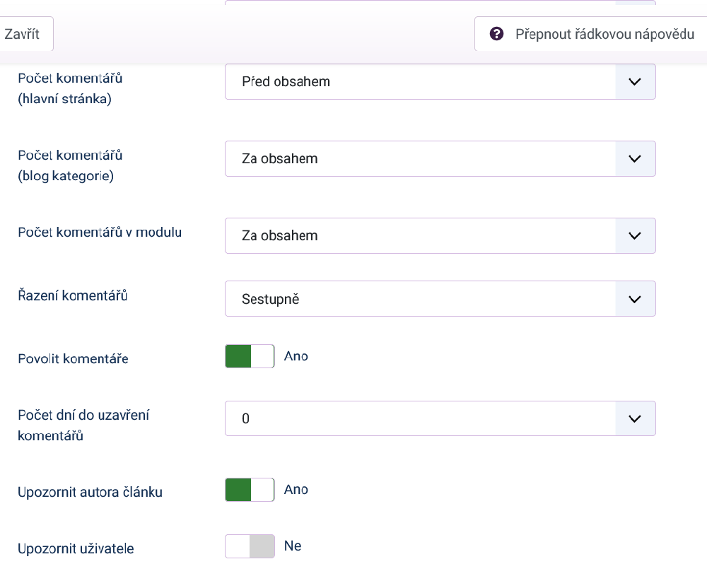Turn off Upozornit autora článku toggle

(x=250, y=490)
